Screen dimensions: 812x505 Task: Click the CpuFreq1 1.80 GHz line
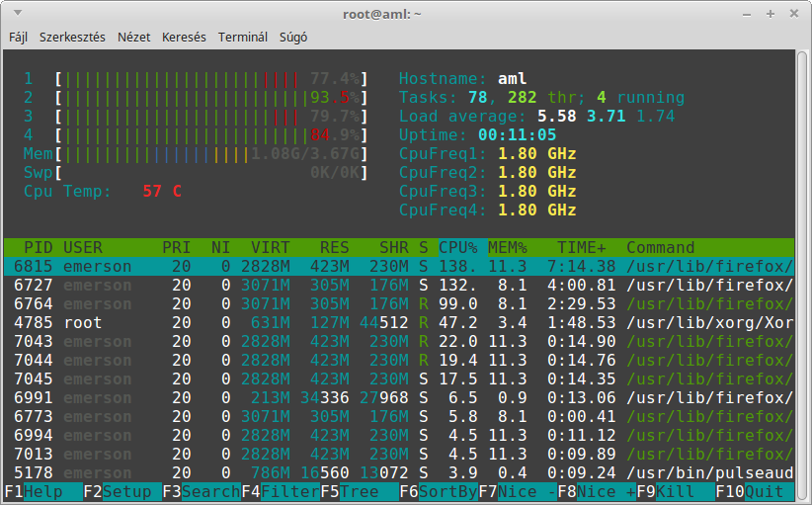click(x=487, y=154)
